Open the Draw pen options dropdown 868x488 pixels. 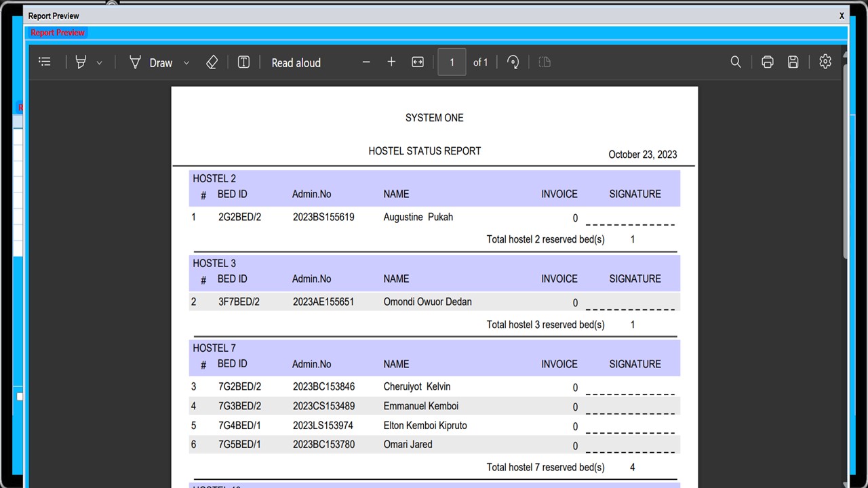click(x=186, y=63)
